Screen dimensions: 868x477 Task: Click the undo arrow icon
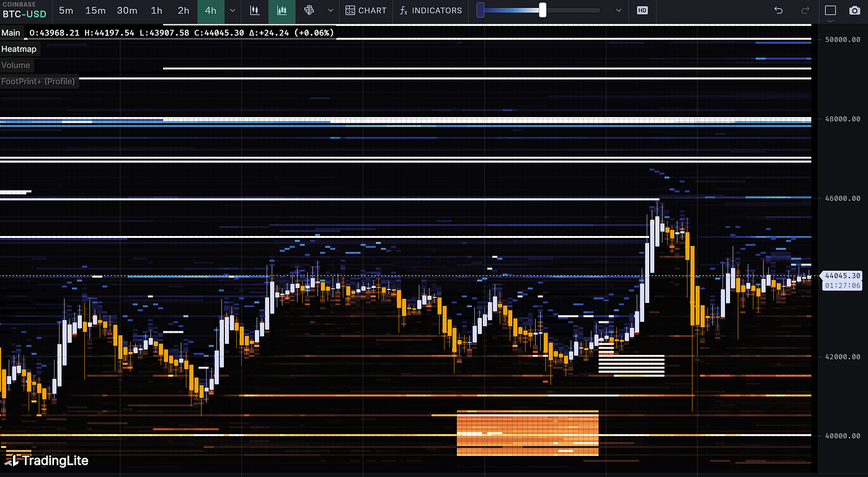click(x=779, y=11)
